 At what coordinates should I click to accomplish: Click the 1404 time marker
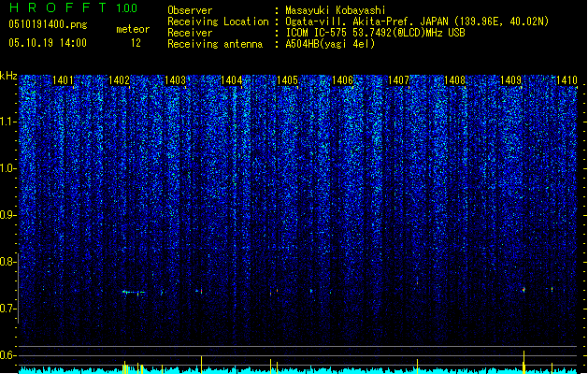232,80
